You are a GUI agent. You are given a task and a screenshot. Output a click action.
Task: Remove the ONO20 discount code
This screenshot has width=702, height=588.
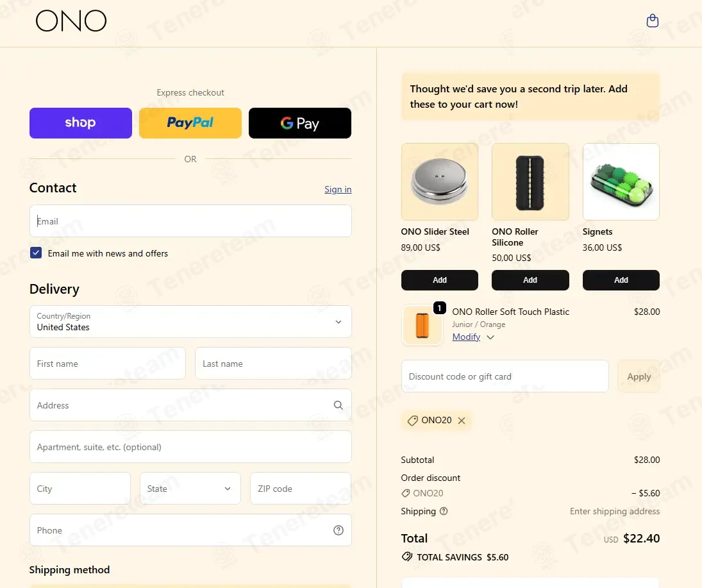click(462, 421)
